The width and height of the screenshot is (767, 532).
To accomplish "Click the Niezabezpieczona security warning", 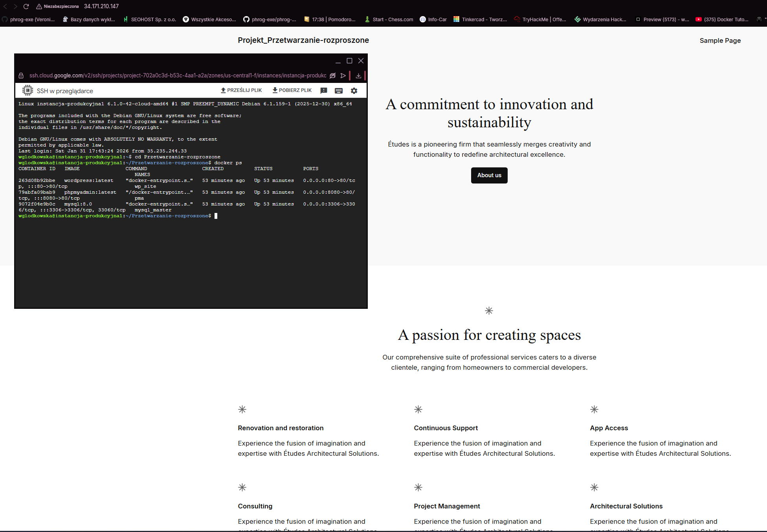I will tap(57, 6).
